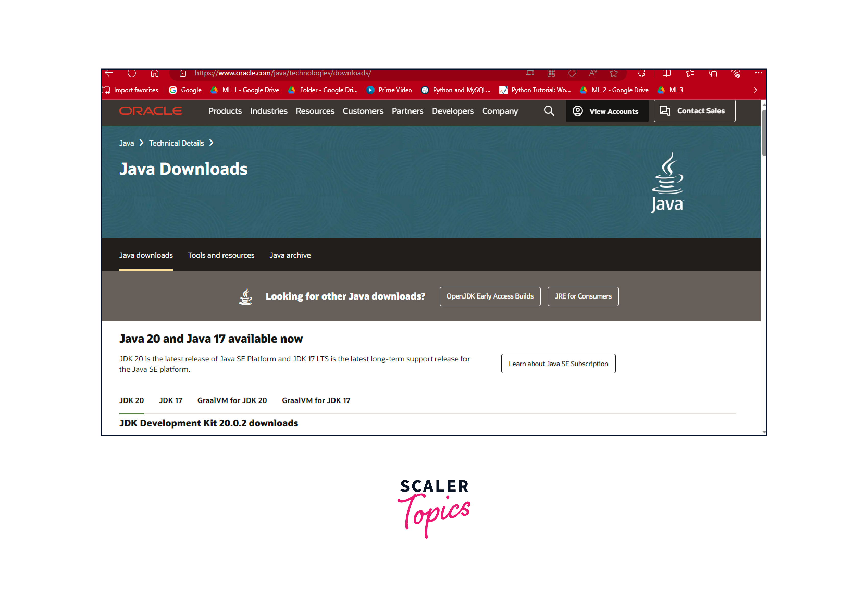
Task: Click OpenJDK Early Access Builds button
Action: [490, 296]
